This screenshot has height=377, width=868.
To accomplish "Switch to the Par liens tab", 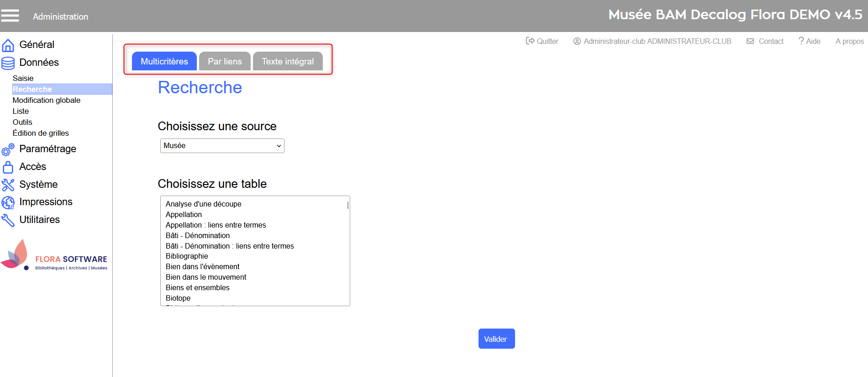I will (225, 61).
